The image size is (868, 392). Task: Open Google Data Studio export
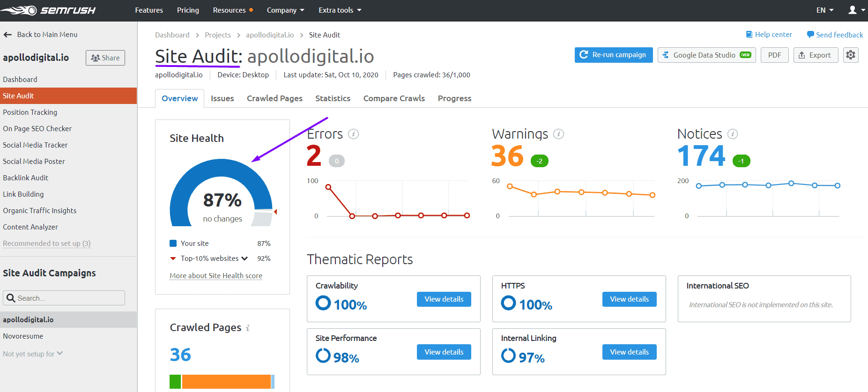[x=706, y=55]
